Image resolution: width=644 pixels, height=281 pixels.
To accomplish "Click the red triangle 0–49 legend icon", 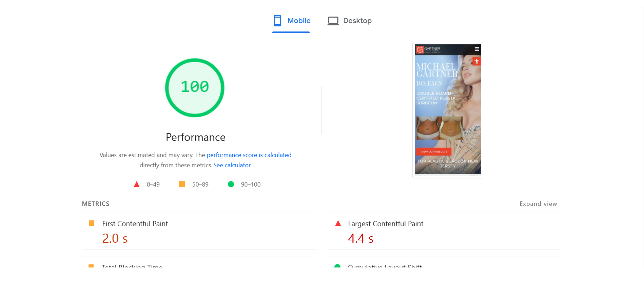I will [x=137, y=185].
